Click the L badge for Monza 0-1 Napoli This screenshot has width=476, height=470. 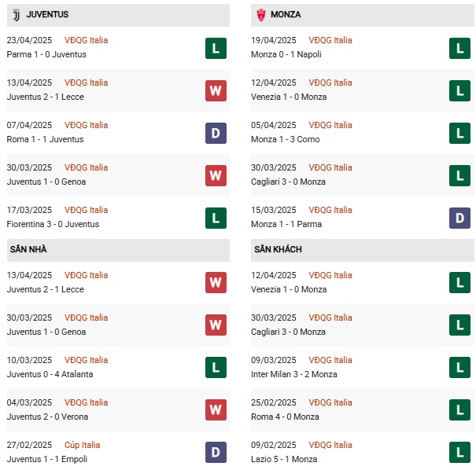459,48
